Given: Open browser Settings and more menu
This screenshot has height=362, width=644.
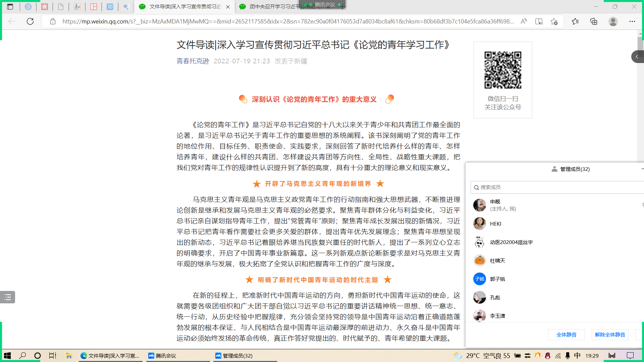Looking at the screenshot, I should (x=632, y=21).
